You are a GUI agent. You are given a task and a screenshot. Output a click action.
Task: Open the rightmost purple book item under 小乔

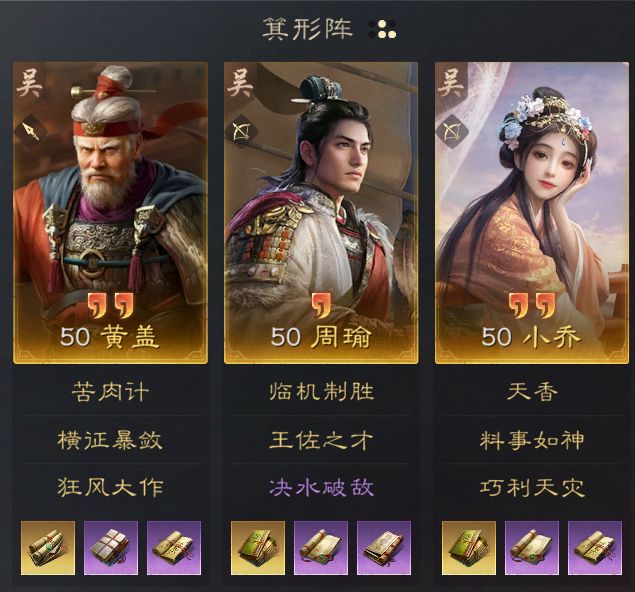pyautogui.click(x=595, y=548)
